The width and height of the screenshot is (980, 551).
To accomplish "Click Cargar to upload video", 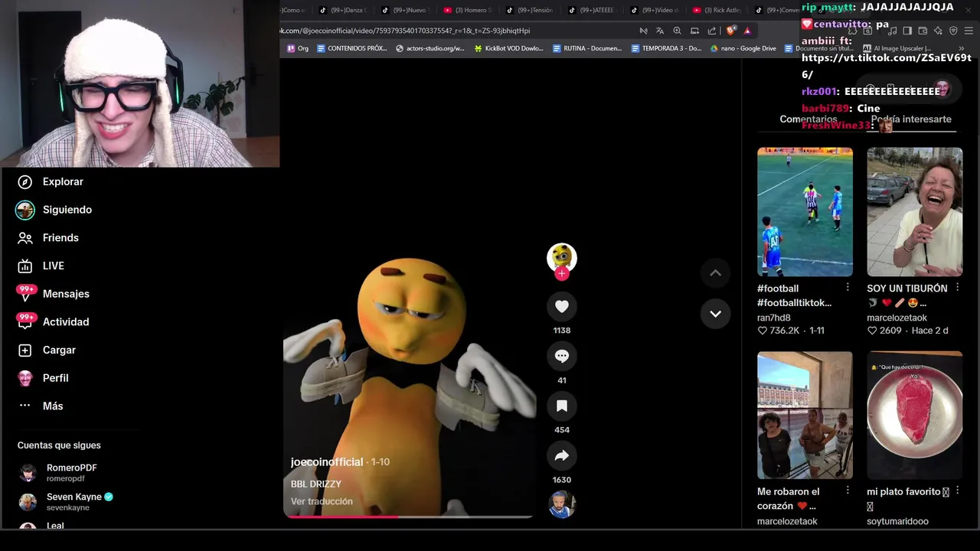I will click(x=47, y=350).
